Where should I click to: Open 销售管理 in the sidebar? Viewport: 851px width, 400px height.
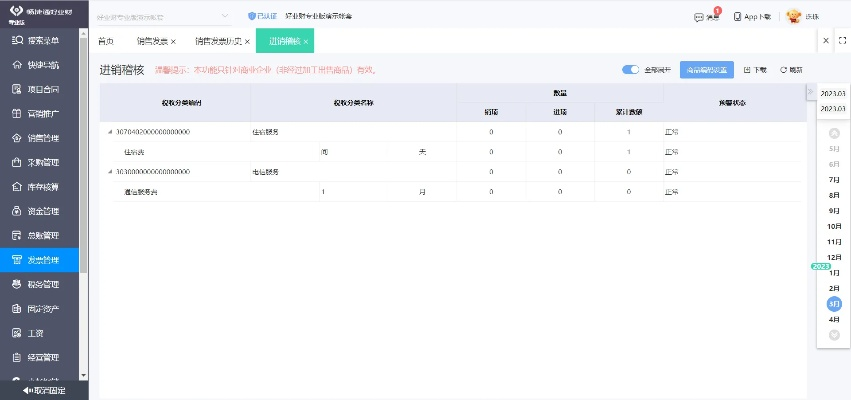[43, 137]
